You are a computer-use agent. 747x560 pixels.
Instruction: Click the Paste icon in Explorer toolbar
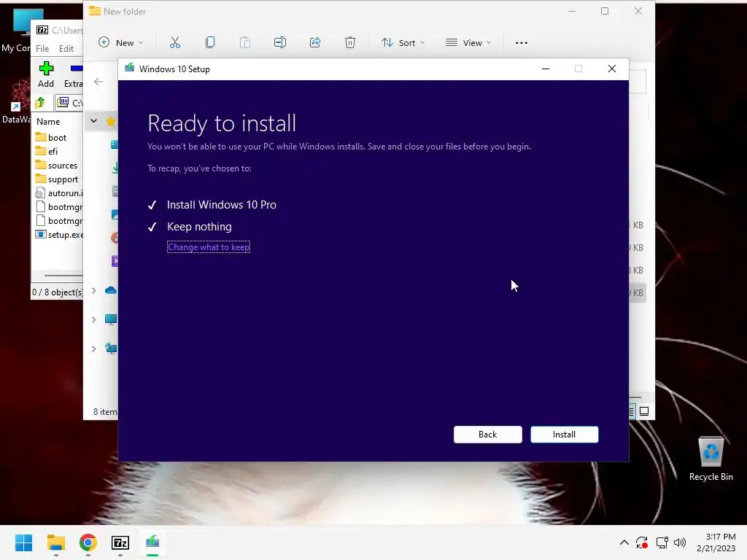244,42
